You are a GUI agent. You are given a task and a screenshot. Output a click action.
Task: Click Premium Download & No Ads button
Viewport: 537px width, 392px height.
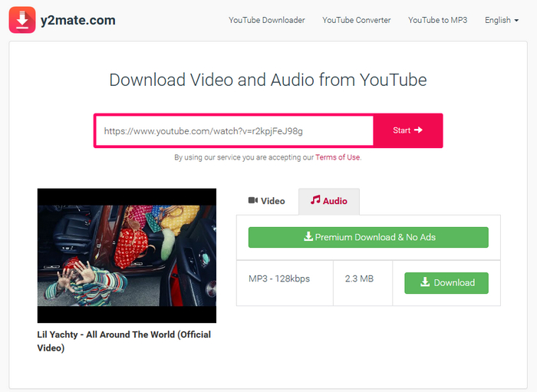pos(368,237)
